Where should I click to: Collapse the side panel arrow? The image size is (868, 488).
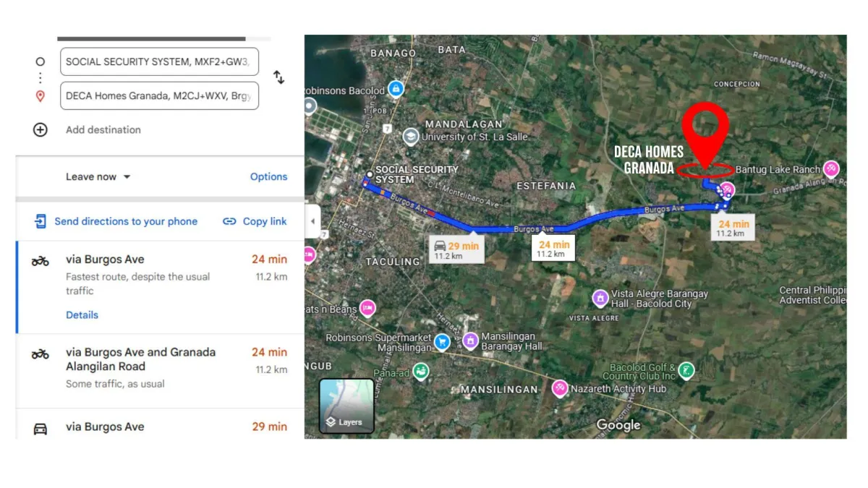(312, 221)
